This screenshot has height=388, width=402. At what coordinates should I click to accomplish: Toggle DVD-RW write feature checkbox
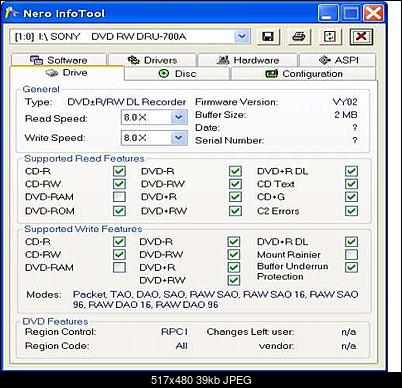coord(234,254)
